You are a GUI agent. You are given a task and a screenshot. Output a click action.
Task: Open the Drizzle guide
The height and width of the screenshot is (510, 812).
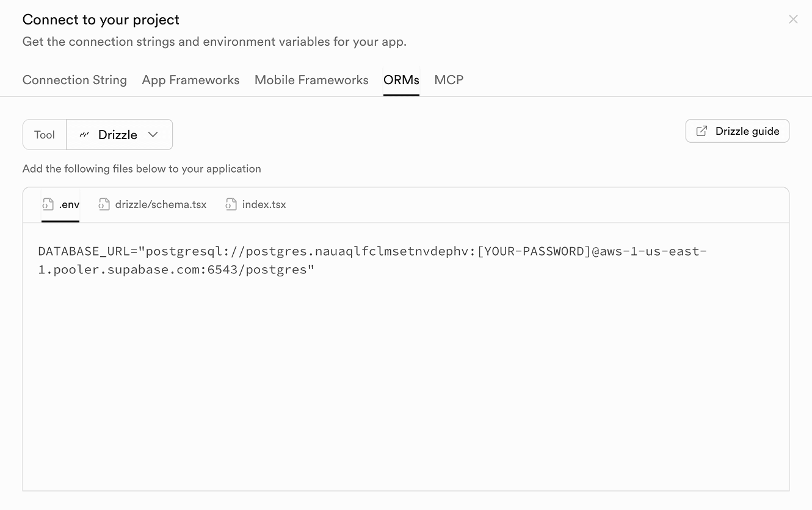pos(737,131)
